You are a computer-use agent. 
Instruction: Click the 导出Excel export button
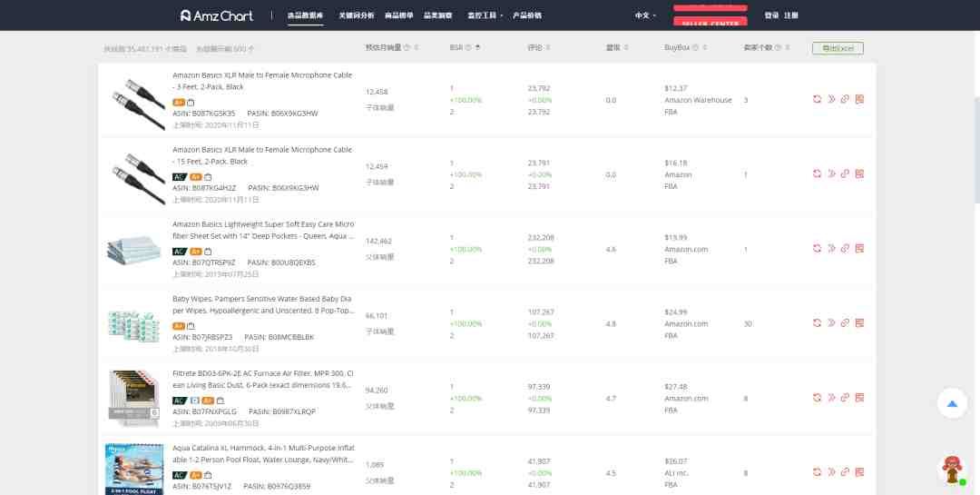click(x=838, y=47)
